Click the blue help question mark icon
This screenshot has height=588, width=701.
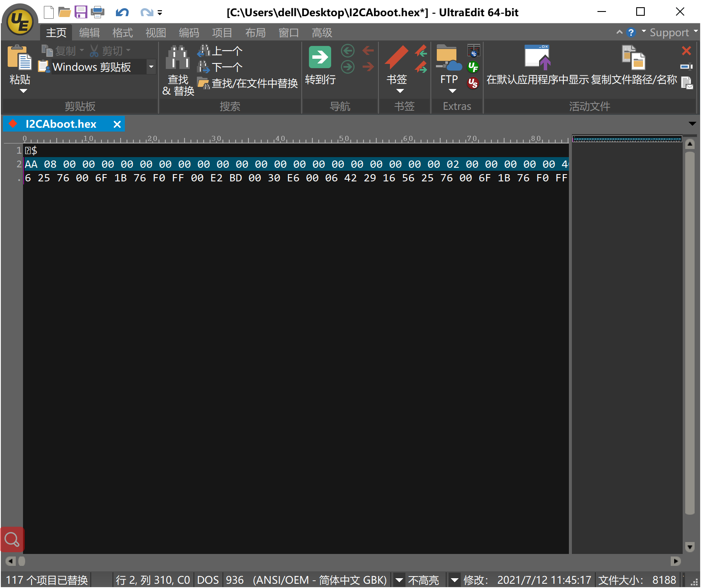(x=631, y=32)
